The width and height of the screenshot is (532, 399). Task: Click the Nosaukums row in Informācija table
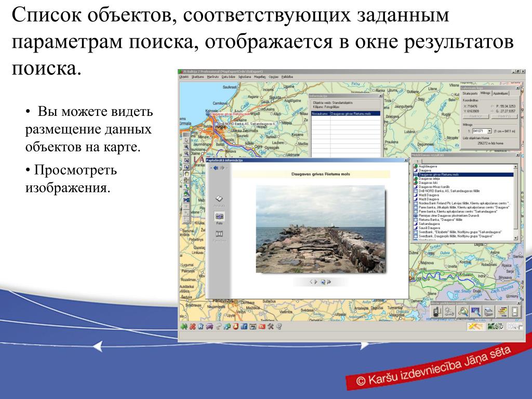click(x=345, y=114)
